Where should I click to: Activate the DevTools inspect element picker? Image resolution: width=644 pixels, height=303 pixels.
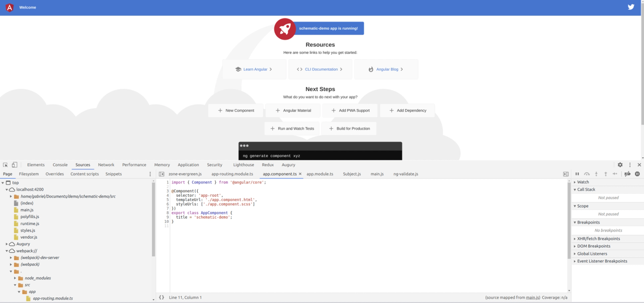6,165
